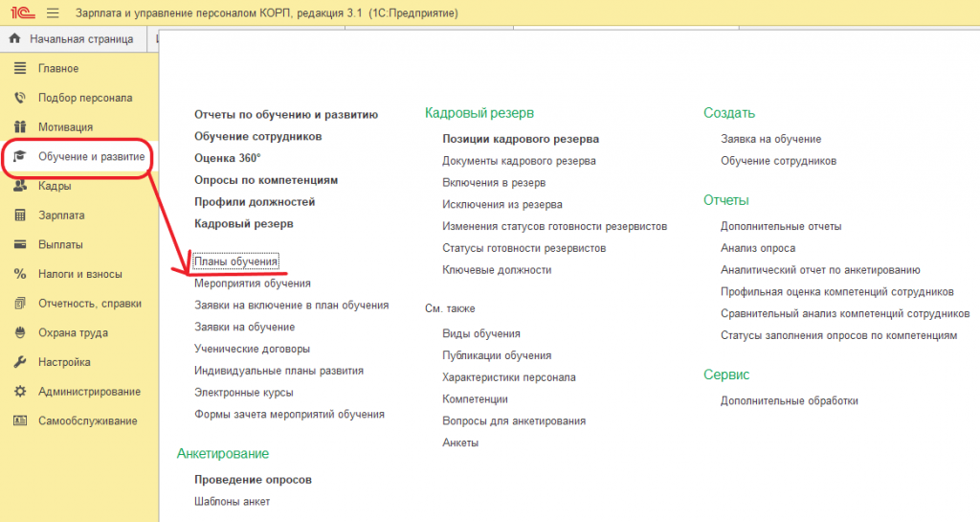This screenshot has height=522, width=980.
Task: Open Анализ опроса report
Action: 758,248
